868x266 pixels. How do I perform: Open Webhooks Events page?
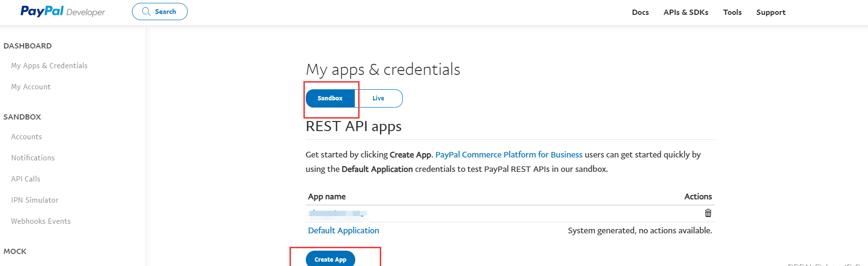pos(41,221)
